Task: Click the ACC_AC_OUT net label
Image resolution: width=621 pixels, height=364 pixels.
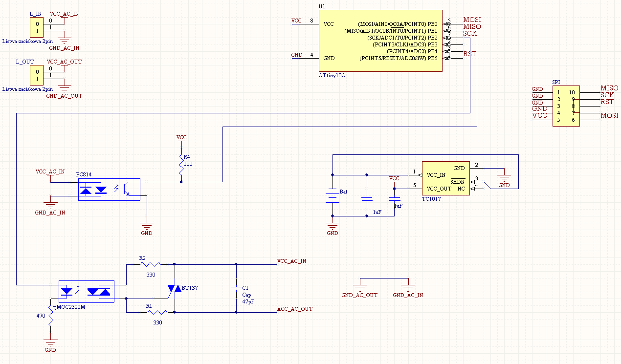Action: click(294, 309)
